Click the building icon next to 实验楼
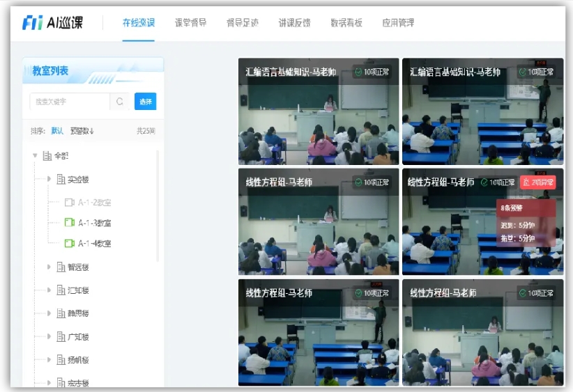The width and height of the screenshot is (573, 392). click(60, 179)
